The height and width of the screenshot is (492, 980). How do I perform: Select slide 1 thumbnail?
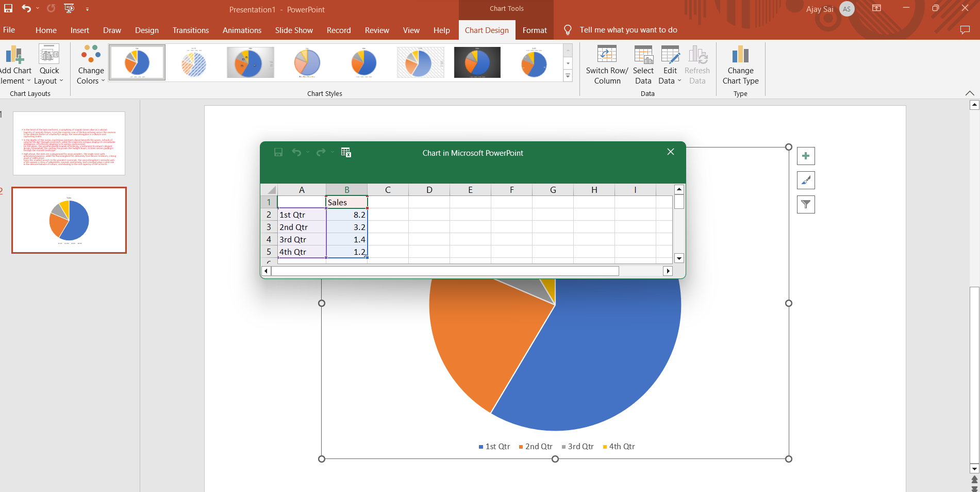[69, 143]
